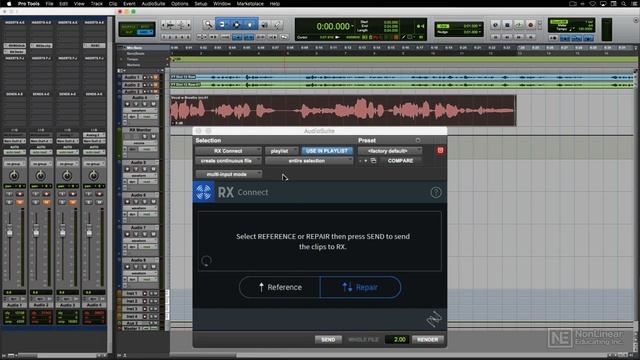Viewport: 640px width, 360px height.
Task: Open the Track menu
Action: (x=96, y=4)
